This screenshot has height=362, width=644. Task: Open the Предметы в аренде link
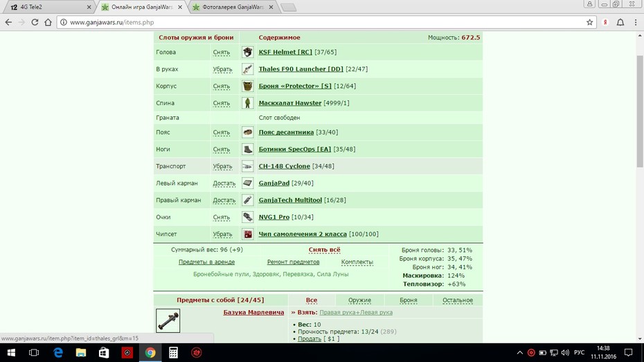coord(206,262)
